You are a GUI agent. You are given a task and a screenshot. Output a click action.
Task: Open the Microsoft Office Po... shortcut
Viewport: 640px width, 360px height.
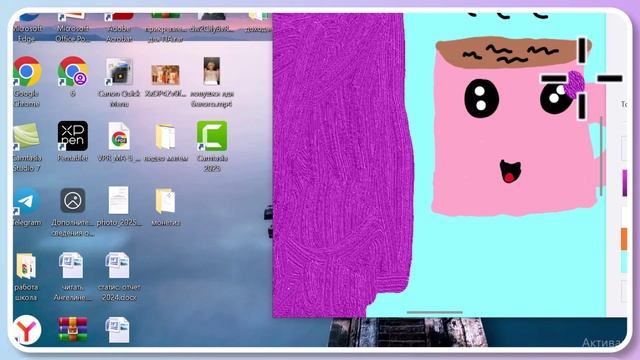73,17
